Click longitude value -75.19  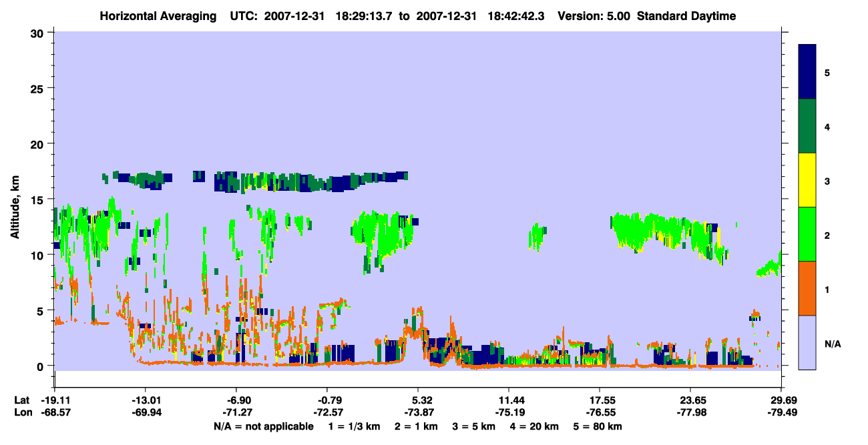(x=509, y=412)
